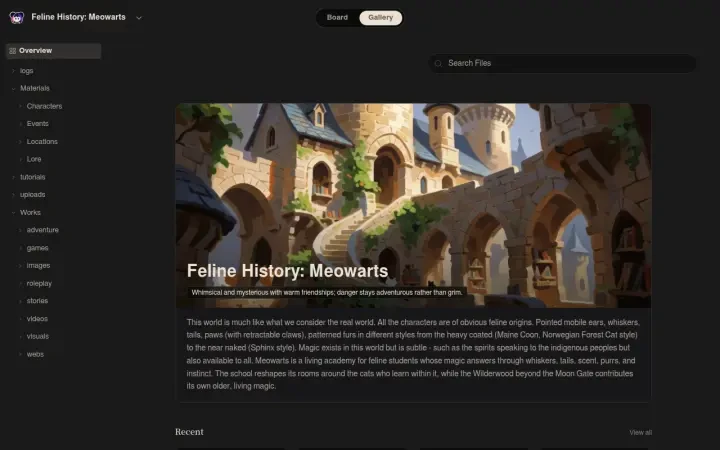This screenshot has height=450, width=720.
Task: Open the images folder
Action: pos(39,265)
